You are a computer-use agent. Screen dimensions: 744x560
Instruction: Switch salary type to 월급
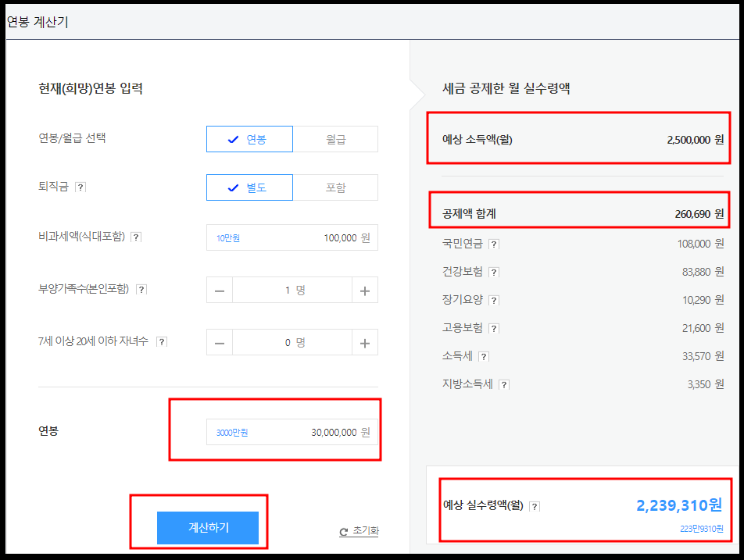tap(336, 138)
